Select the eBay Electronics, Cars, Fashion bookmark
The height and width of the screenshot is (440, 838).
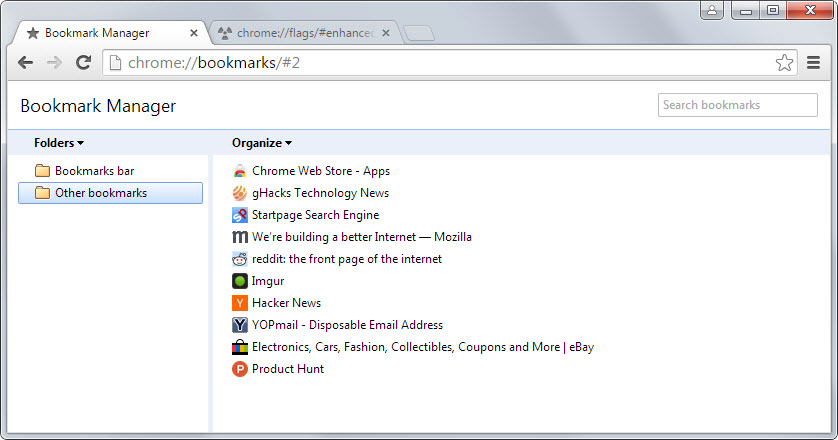point(423,347)
